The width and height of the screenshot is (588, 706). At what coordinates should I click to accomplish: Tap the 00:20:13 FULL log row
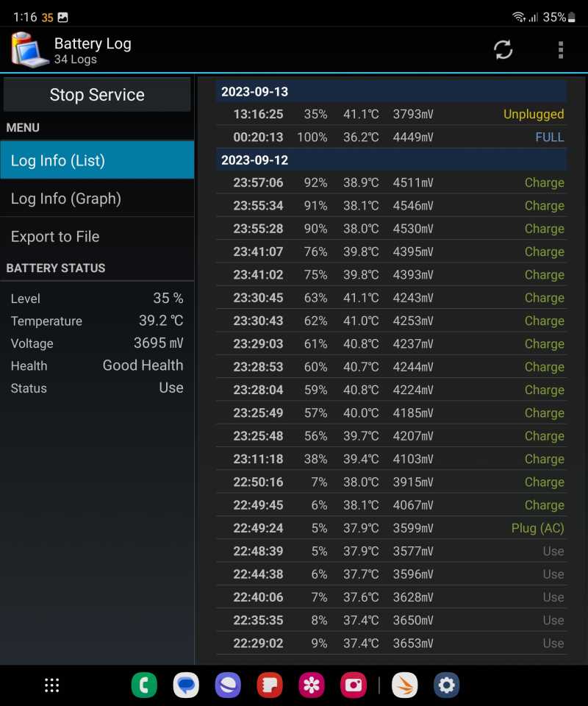pyautogui.click(x=391, y=137)
